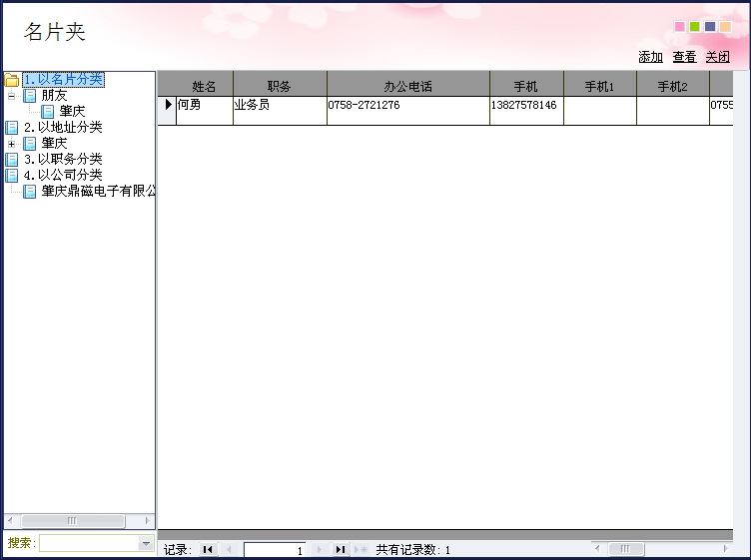Screen dimensions: 751x560
Task: Click the document icon beside 以公司分类
Action: pos(12,175)
